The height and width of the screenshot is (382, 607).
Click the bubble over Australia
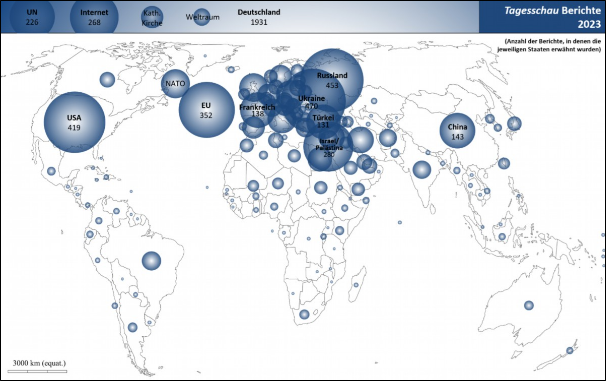click(x=529, y=305)
